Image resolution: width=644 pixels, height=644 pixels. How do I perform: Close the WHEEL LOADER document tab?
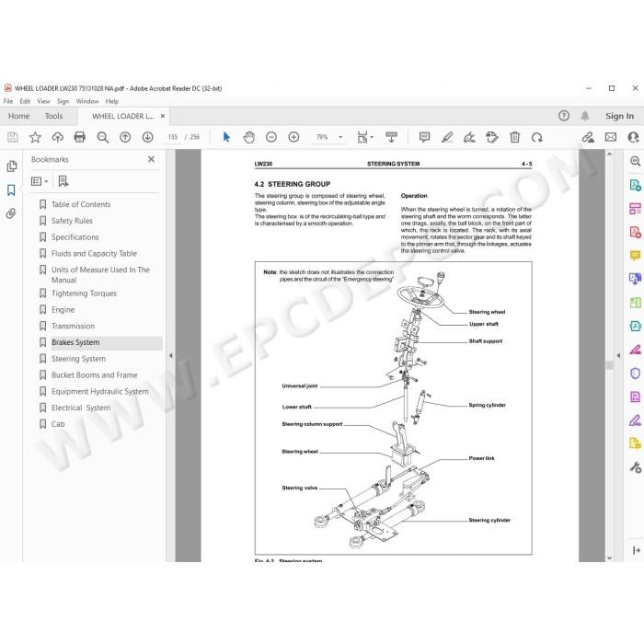pos(163,116)
